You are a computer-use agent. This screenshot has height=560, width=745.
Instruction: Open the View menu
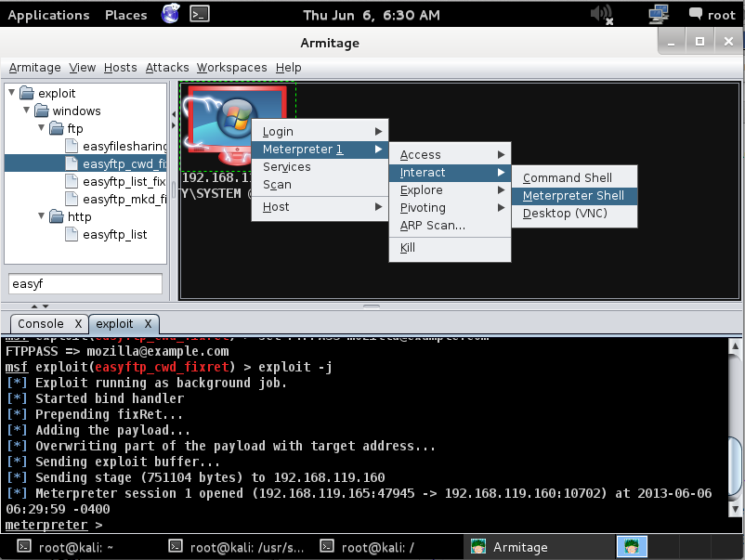pyautogui.click(x=82, y=68)
